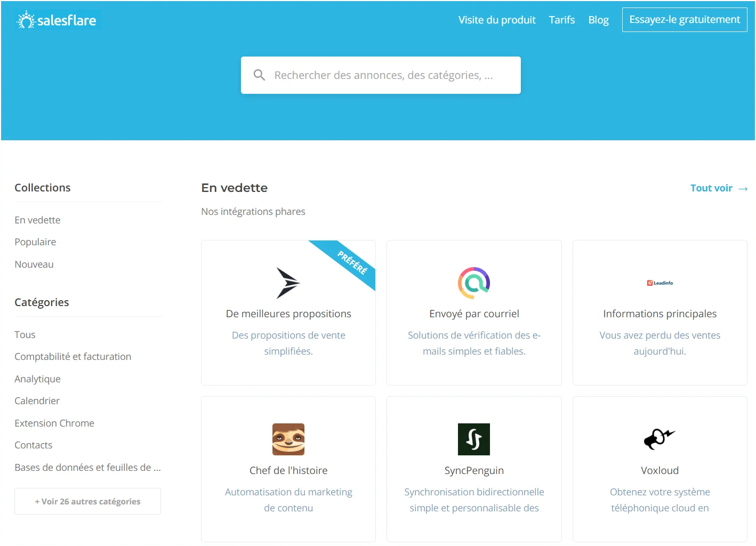Select Nouveau collection
Image resolution: width=756 pixels, height=546 pixels.
click(x=34, y=264)
